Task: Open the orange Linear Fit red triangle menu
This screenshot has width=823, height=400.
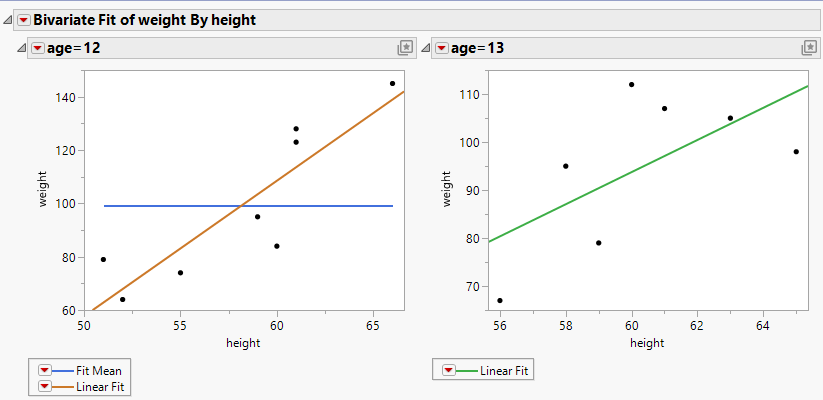Action: tap(44, 386)
